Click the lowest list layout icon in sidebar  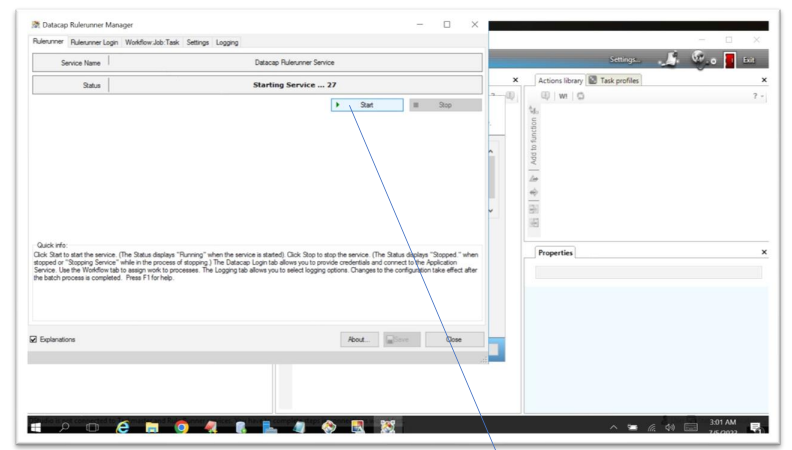(x=534, y=223)
